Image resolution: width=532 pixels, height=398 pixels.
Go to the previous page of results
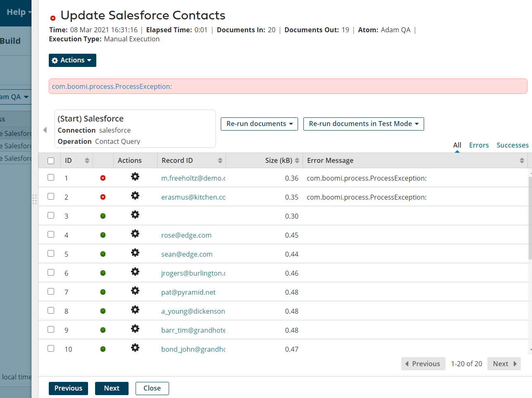(x=423, y=364)
